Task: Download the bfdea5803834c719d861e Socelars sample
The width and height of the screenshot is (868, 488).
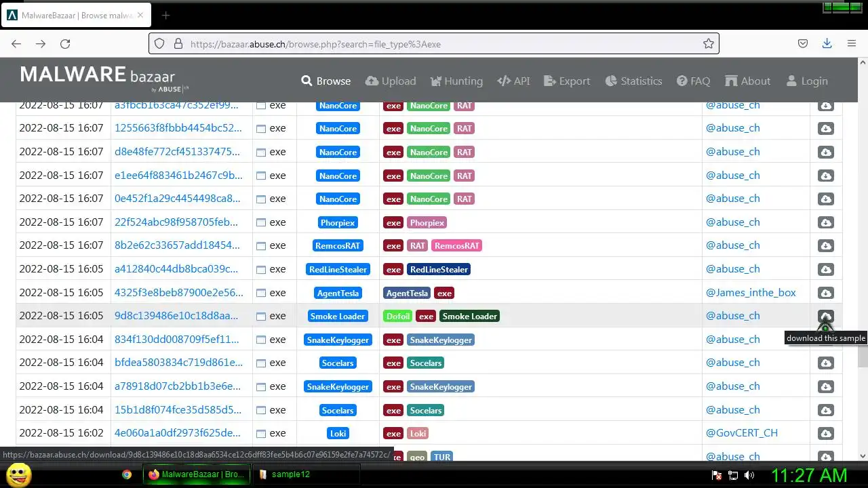Action: point(825,363)
